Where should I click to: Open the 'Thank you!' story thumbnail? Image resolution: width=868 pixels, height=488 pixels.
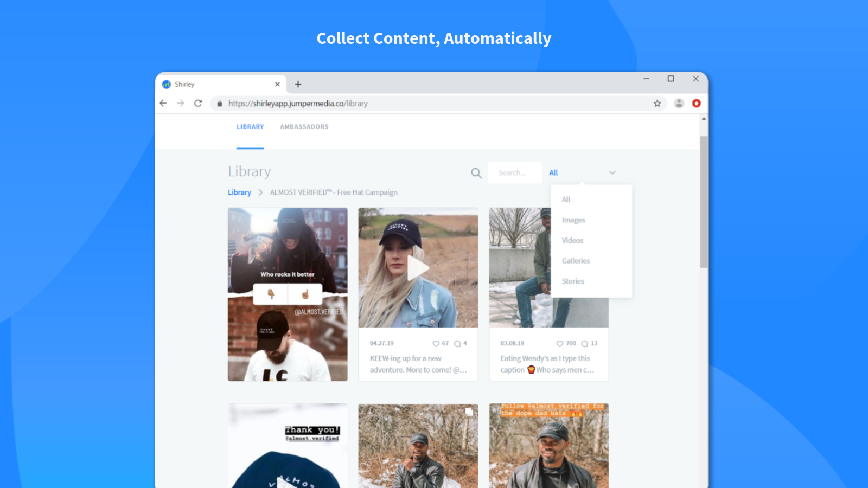288,446
